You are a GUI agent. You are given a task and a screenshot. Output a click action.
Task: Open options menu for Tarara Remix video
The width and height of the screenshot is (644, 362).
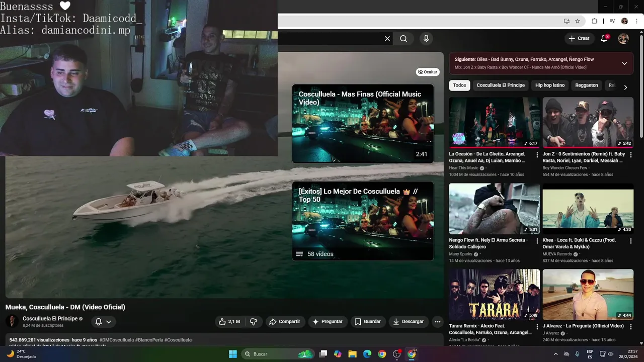coord(537,327)
